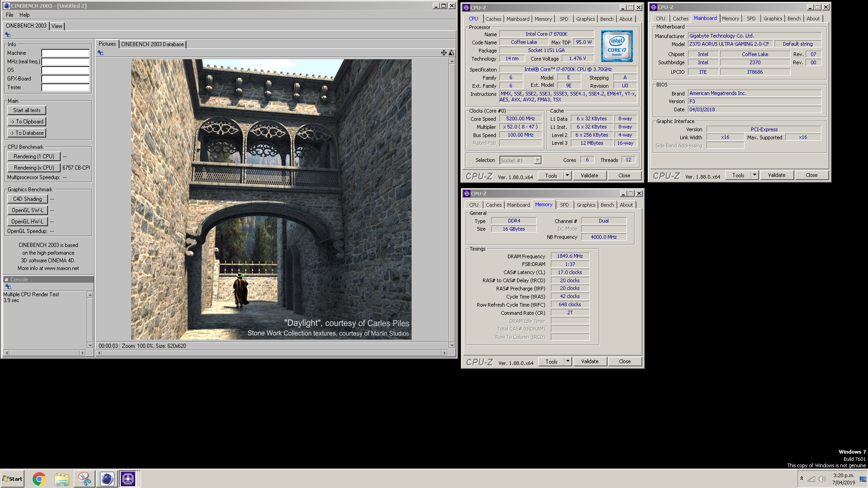Viewport: 868px width, 488px height.
Task: Click Close in CPU-Z Memory window
Action: 625,361
